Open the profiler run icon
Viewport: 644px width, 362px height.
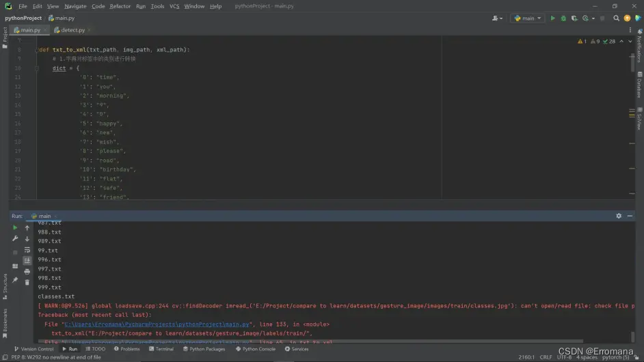(x=585, y=18)
